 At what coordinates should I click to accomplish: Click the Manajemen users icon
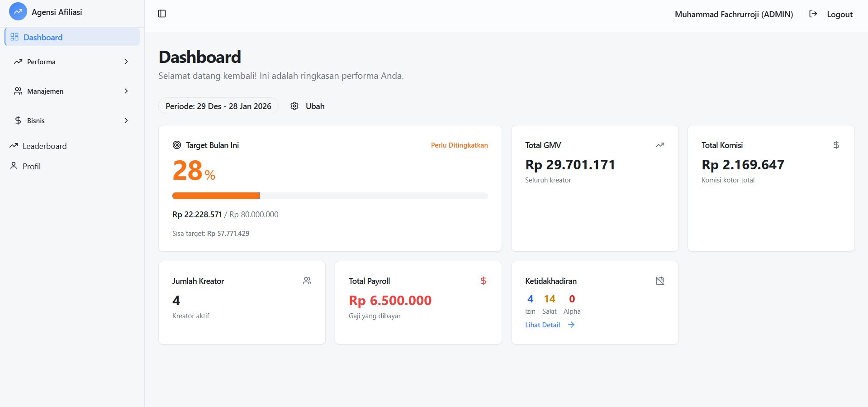pyautogui.click(x=18, y=91)
